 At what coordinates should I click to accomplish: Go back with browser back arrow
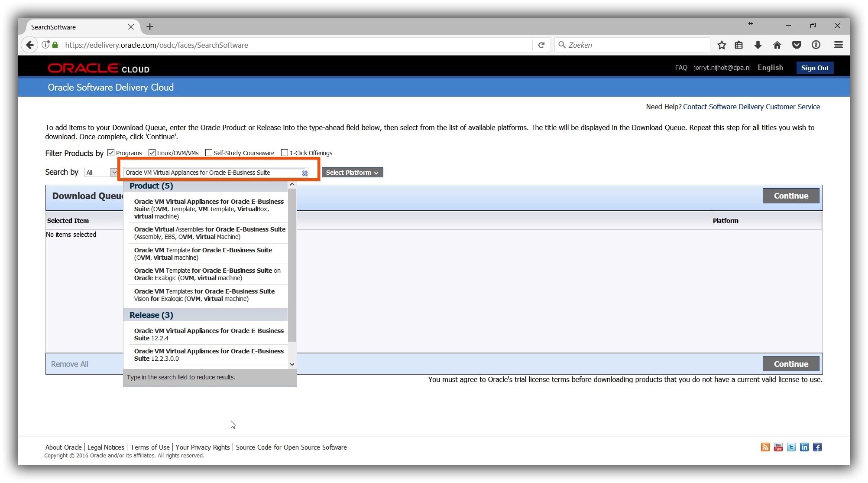pos(29,45)
